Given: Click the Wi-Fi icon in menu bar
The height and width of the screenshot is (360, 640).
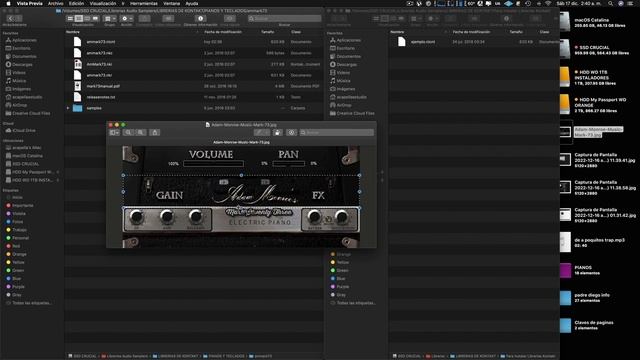Looking at the screenshot, I should click(548, 3).
